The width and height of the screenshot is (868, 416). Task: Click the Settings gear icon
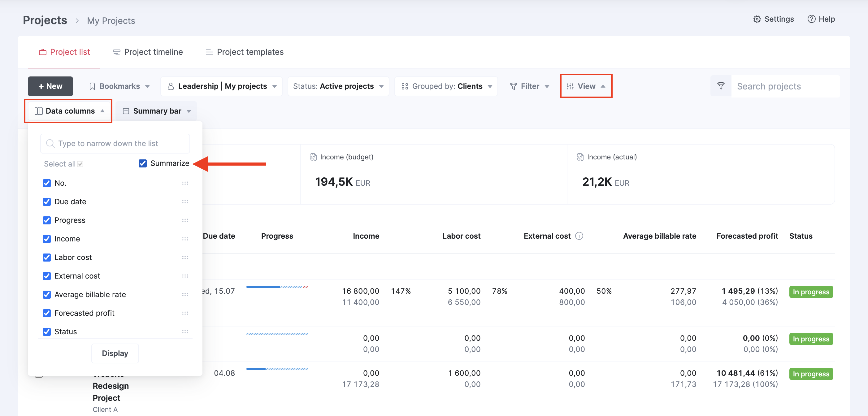[757, 19]
